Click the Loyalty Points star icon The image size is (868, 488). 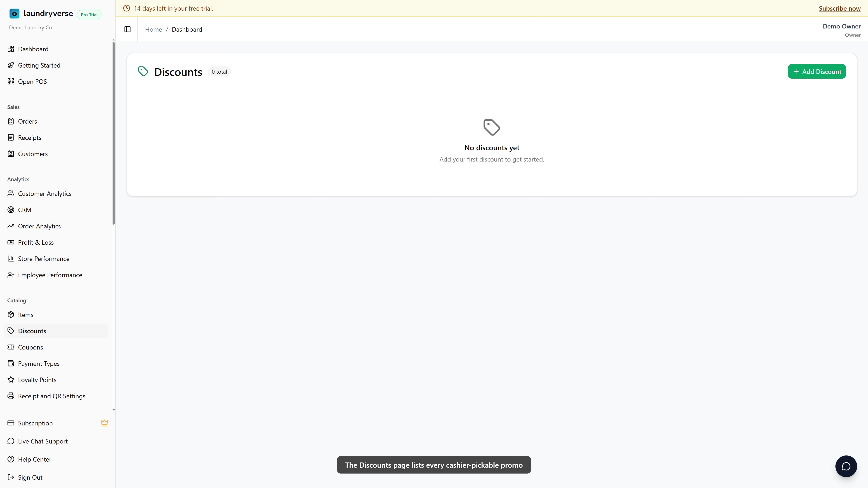[x=11, y=380]
